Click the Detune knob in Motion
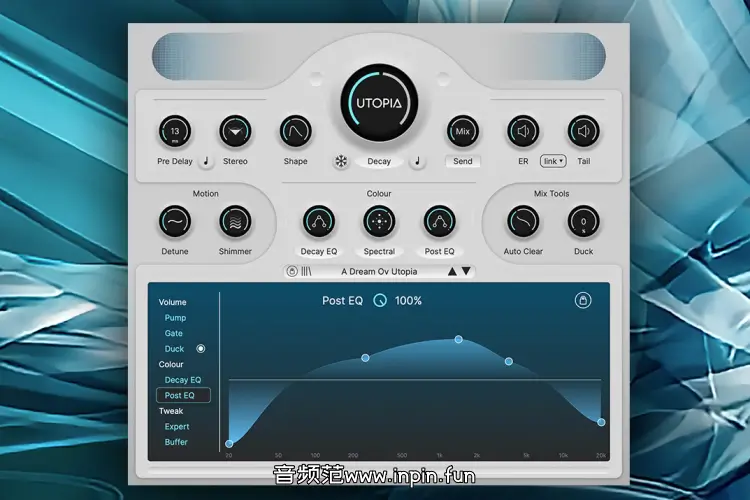This screenshot has width=750, height=500. [x=175, y=222]
